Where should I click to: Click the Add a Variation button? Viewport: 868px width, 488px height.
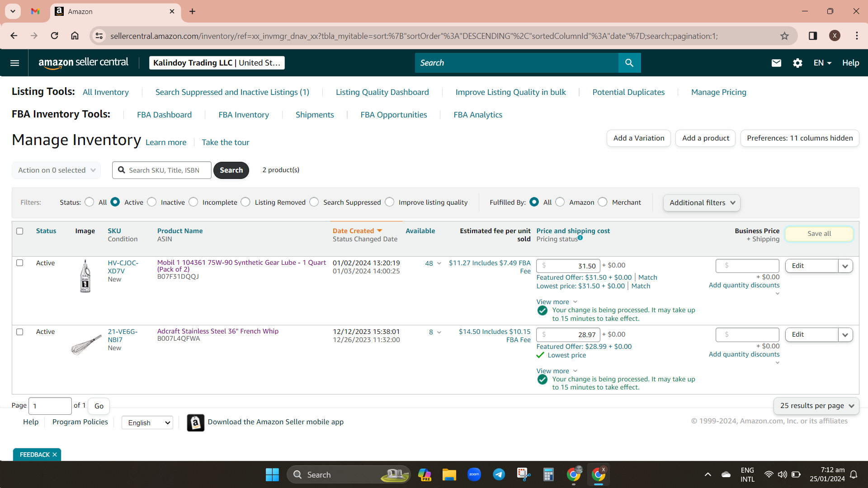tap(639, 138)
